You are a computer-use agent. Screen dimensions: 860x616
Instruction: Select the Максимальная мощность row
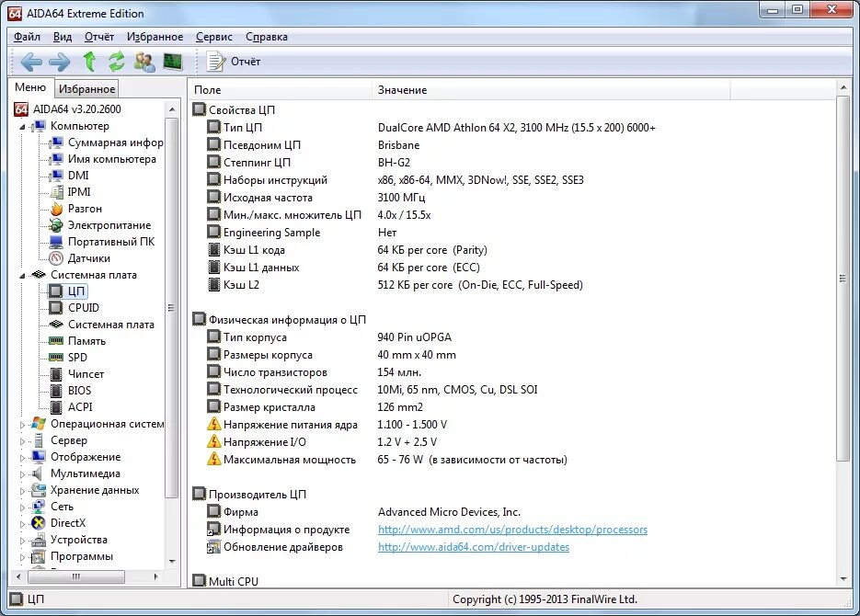pos(387,460)
